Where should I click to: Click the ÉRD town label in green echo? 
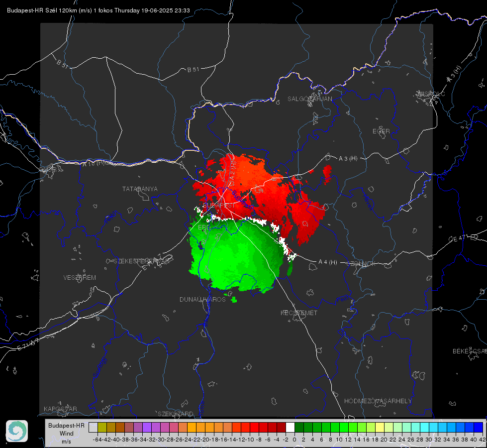pos(204,227)
